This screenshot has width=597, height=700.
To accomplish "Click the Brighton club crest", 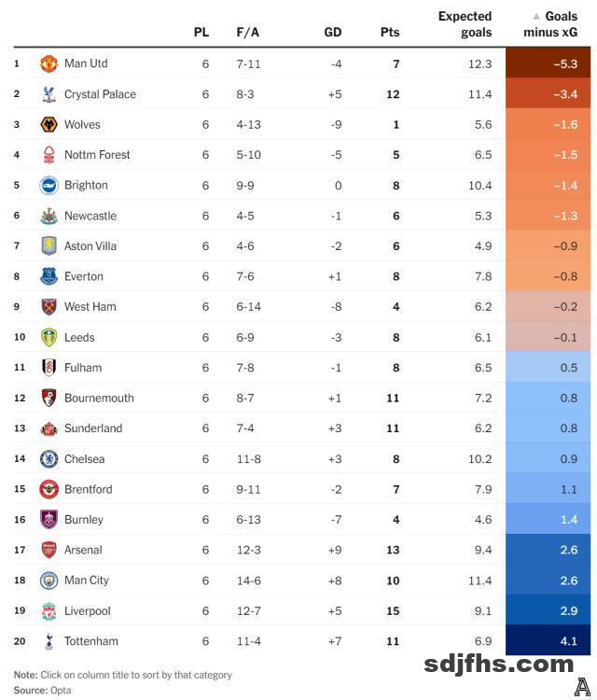I will (49, 185).
